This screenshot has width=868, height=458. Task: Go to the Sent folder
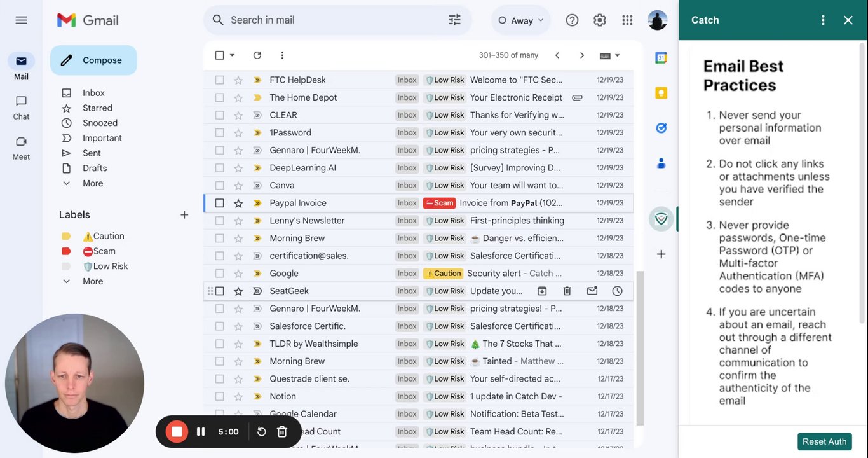point(92,153)
